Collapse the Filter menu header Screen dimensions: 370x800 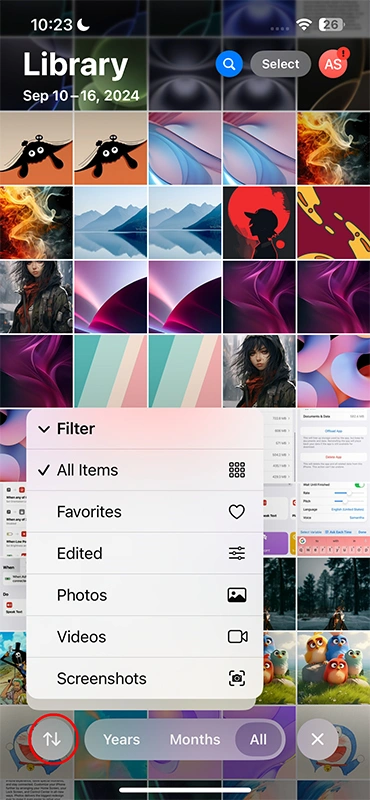pyautogui.click(x=145, y=429)
